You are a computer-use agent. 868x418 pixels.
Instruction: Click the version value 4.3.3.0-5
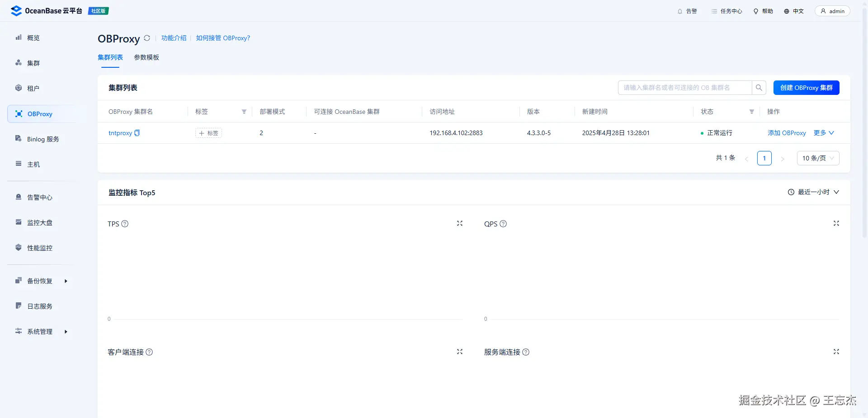(x=539, y=133)
